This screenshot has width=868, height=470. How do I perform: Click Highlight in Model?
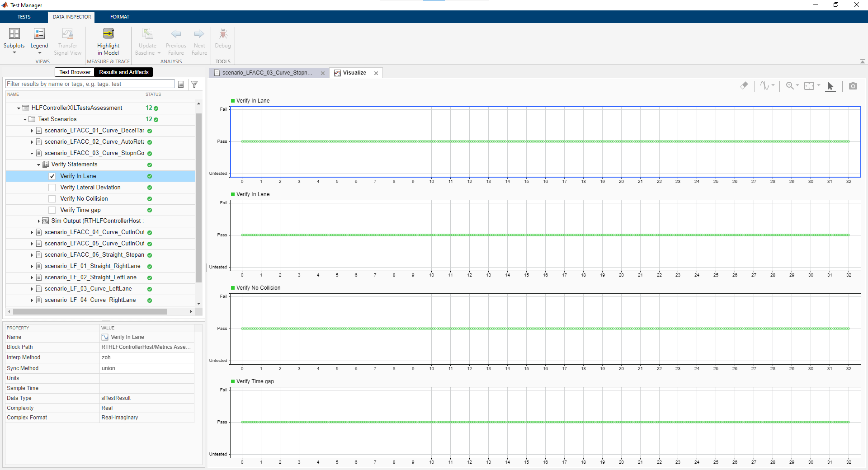click(108, 41)
